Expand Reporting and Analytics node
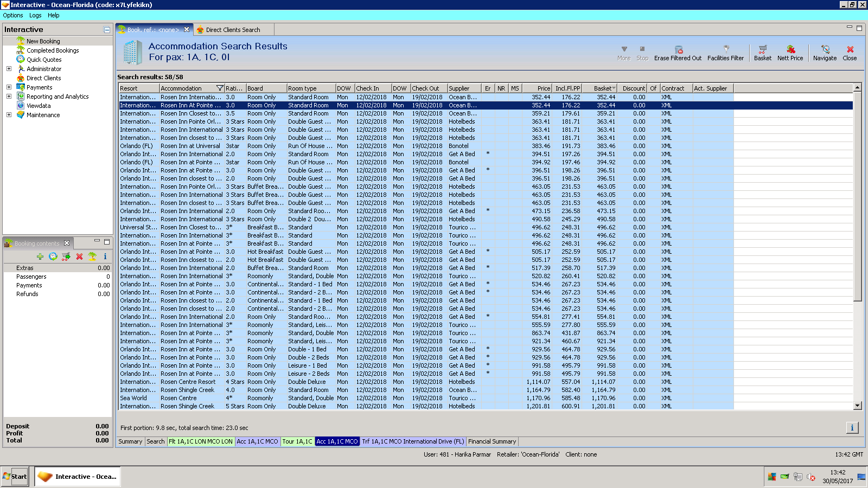This screenshot has width=868, height=488. click(9, 97)
